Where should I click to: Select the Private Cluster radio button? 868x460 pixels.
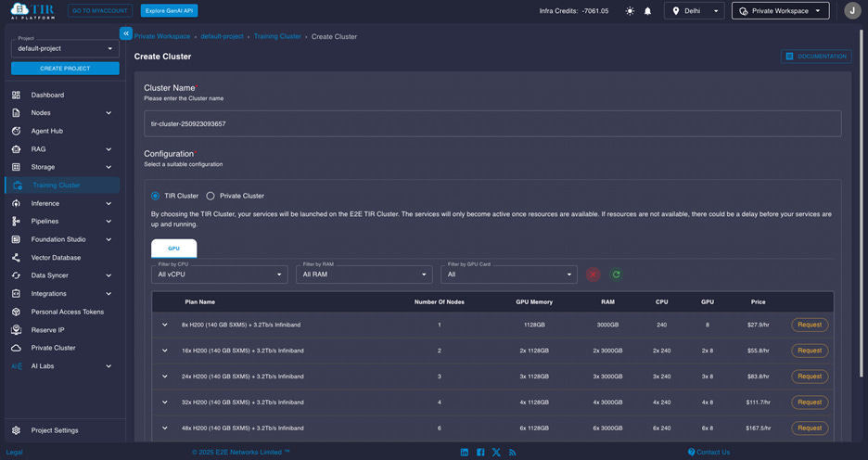tap(211, 196)
